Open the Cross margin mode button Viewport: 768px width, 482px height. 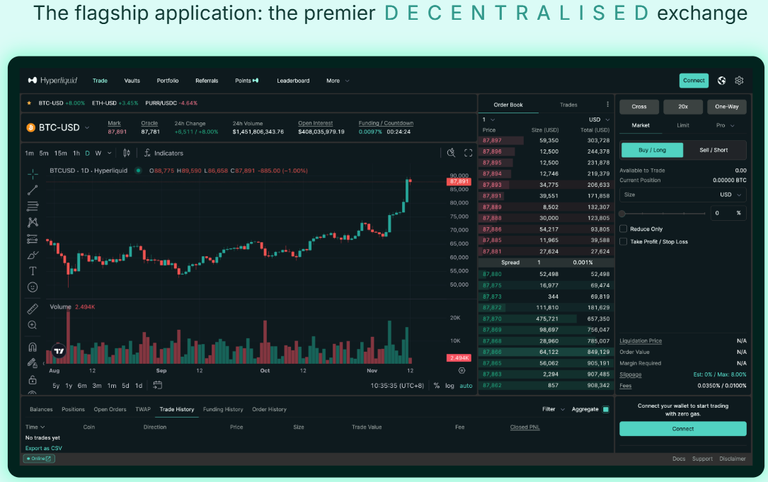pos(639,106)
